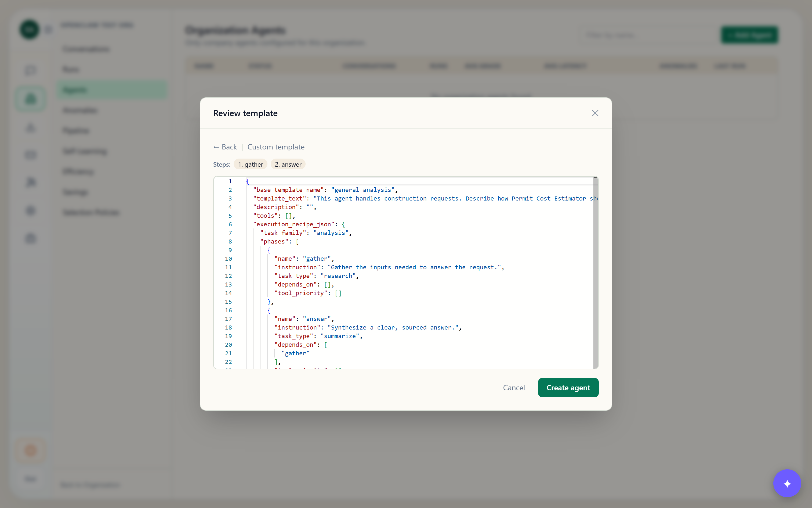Click the code editor vertical scrollbar
The width and height of the screenshot is (812, 508).
click(x=595, y=273)
